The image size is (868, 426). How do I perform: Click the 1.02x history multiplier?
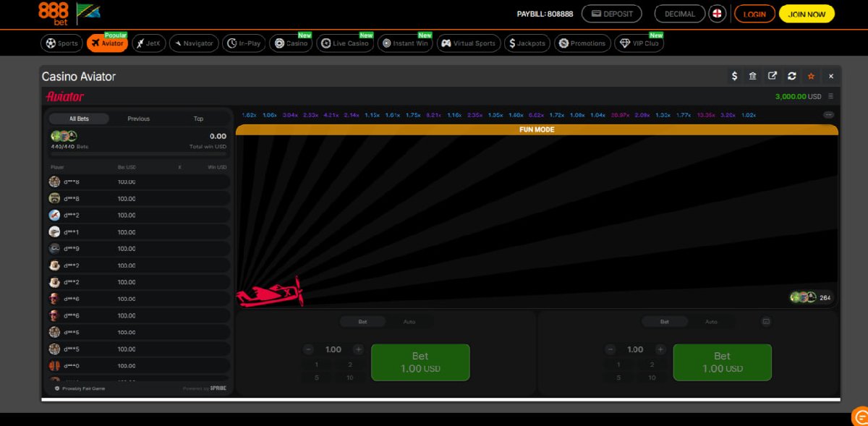pos(749,115)
